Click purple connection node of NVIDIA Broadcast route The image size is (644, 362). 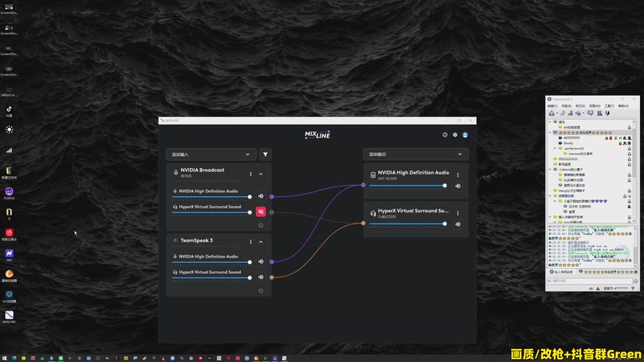coord(271,196)
